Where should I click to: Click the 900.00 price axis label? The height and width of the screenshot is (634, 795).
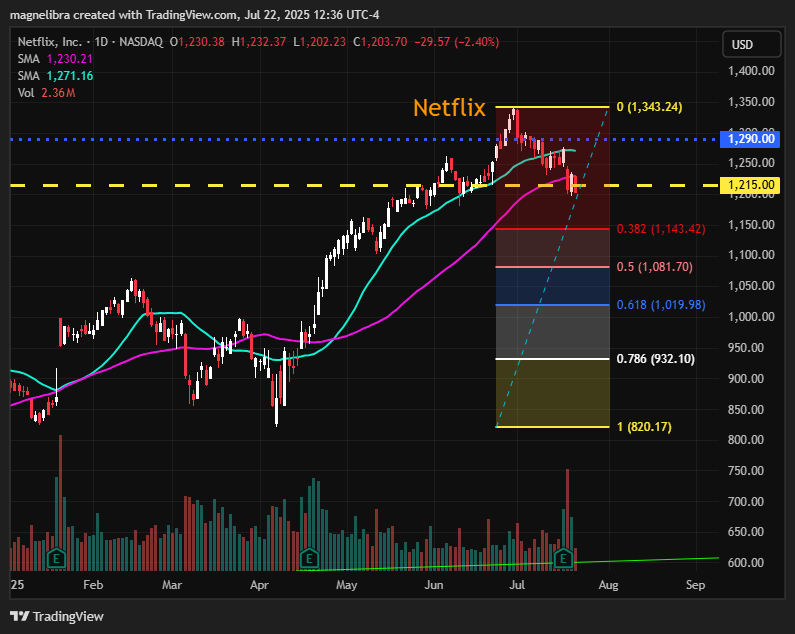point(746,379)
